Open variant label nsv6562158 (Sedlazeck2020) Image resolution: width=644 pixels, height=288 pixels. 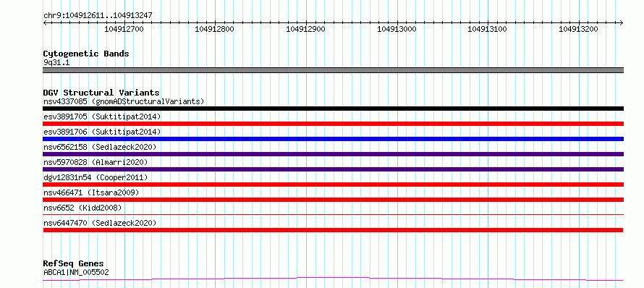point(100,147)
